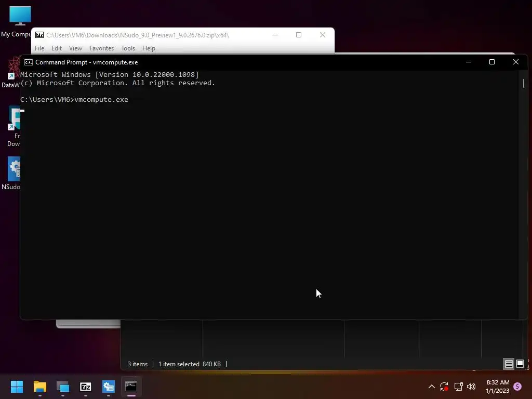Click the '3 items' status bar text
Viewport: 532px width, 399px height.
tap(137, 364)
